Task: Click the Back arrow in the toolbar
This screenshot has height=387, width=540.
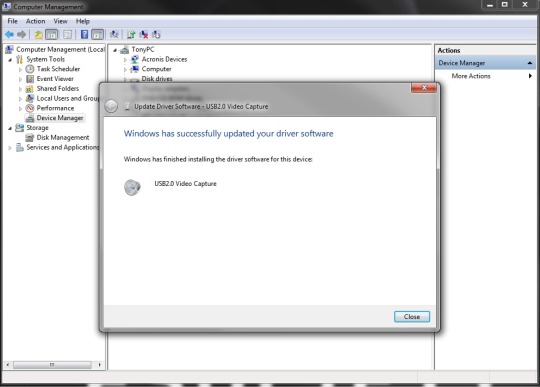Action: (x=9, y=34)
